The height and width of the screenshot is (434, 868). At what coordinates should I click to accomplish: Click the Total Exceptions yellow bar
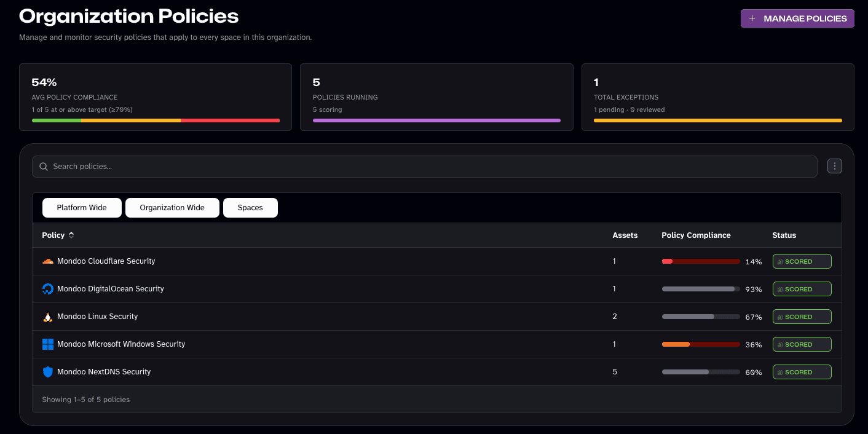pos(718,120)
